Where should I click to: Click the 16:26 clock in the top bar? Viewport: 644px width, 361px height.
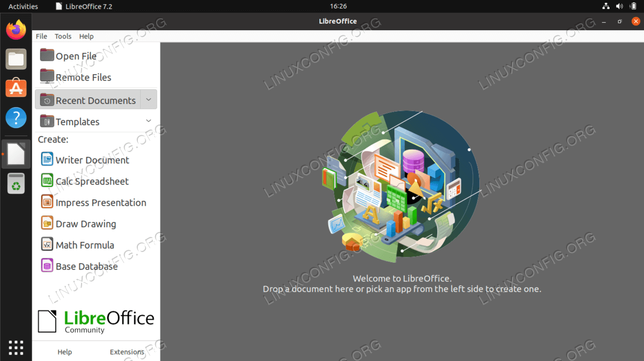pos(338,6)
